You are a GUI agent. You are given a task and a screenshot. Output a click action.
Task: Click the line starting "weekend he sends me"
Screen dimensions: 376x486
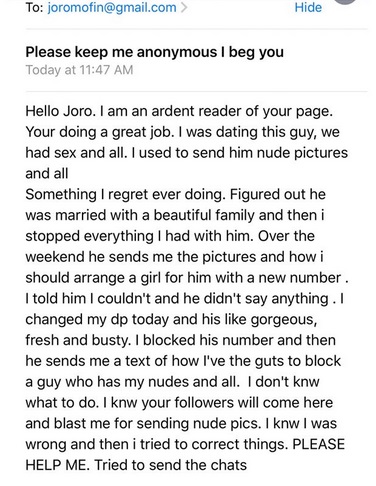pos(175,257)
